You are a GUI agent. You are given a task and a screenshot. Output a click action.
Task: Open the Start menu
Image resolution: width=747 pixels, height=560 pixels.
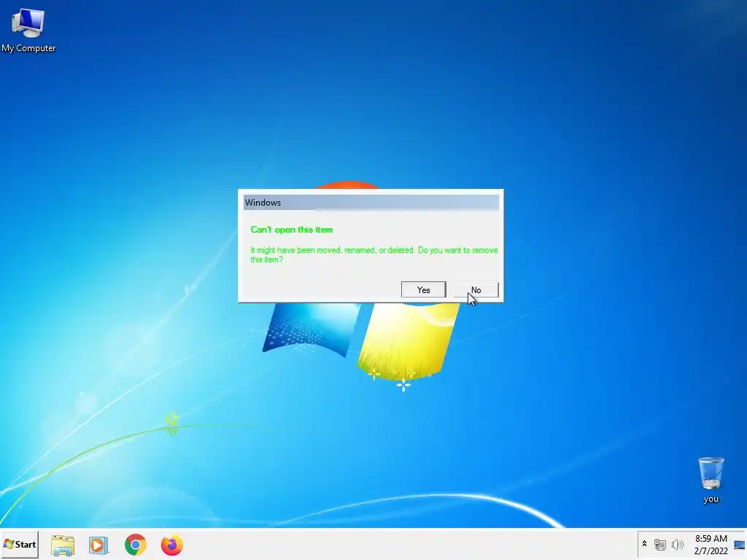point(20,544)
